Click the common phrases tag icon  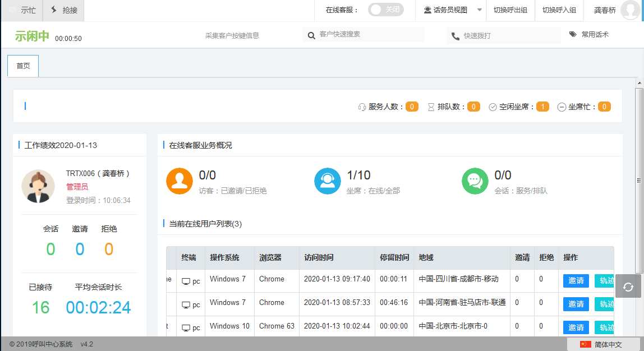pos(573,35)
